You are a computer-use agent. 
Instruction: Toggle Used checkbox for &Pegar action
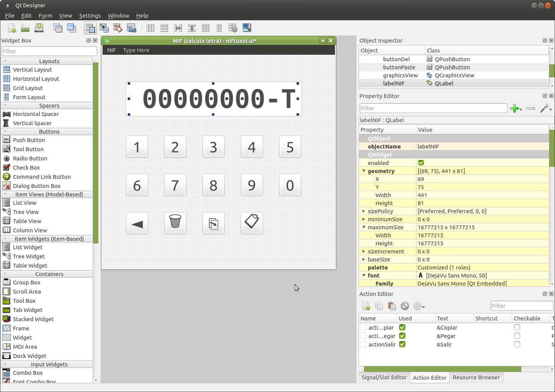click(x=402, y=336)
